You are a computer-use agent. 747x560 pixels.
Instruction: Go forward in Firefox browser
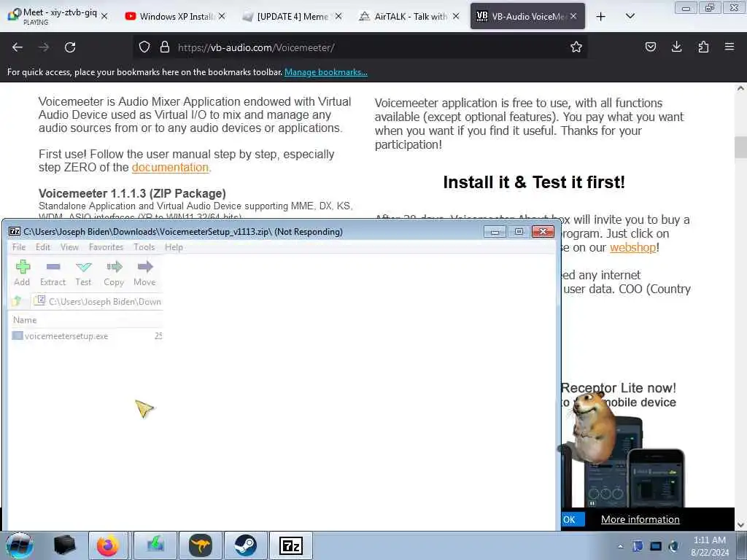pyautogui.click(x=44, y=47)
